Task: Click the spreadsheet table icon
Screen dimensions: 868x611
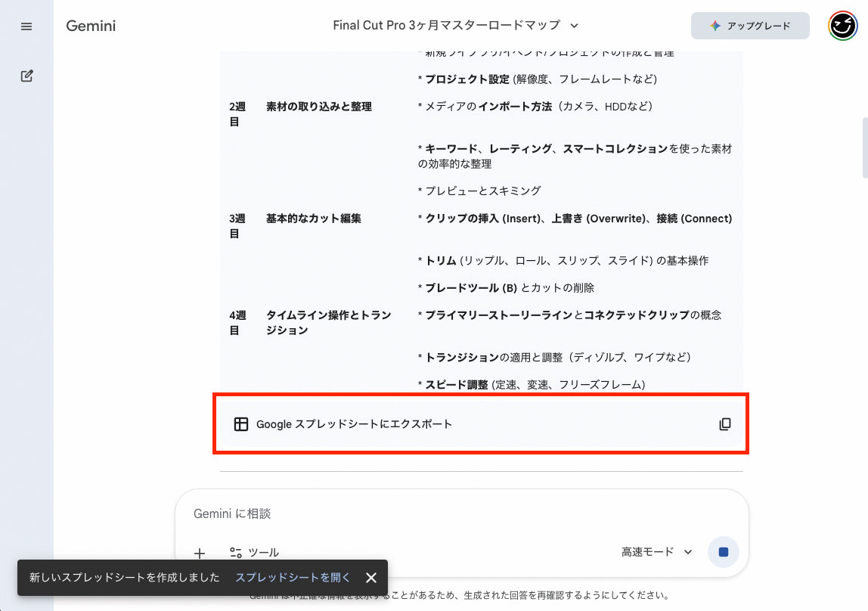Action: [x=240, y=424]
